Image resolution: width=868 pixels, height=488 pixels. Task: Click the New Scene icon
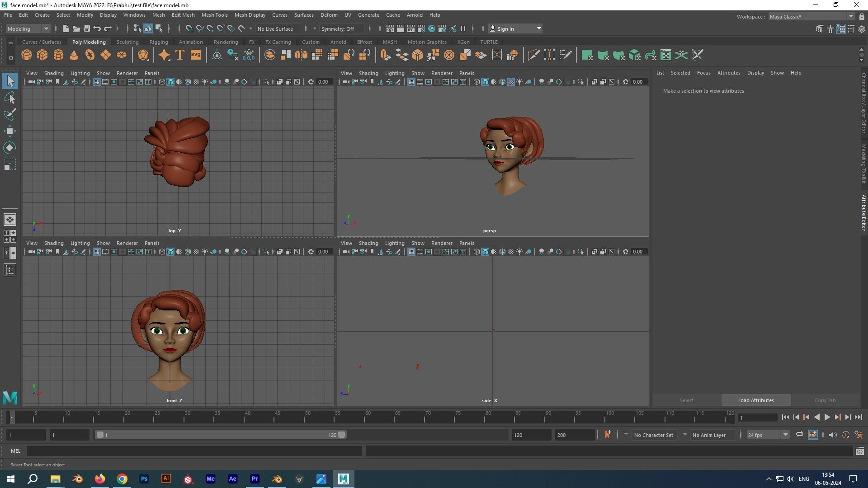(66, 28)
